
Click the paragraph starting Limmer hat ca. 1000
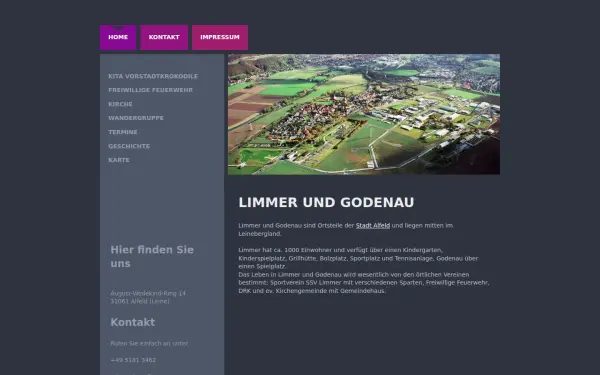[x=358, y=258]
